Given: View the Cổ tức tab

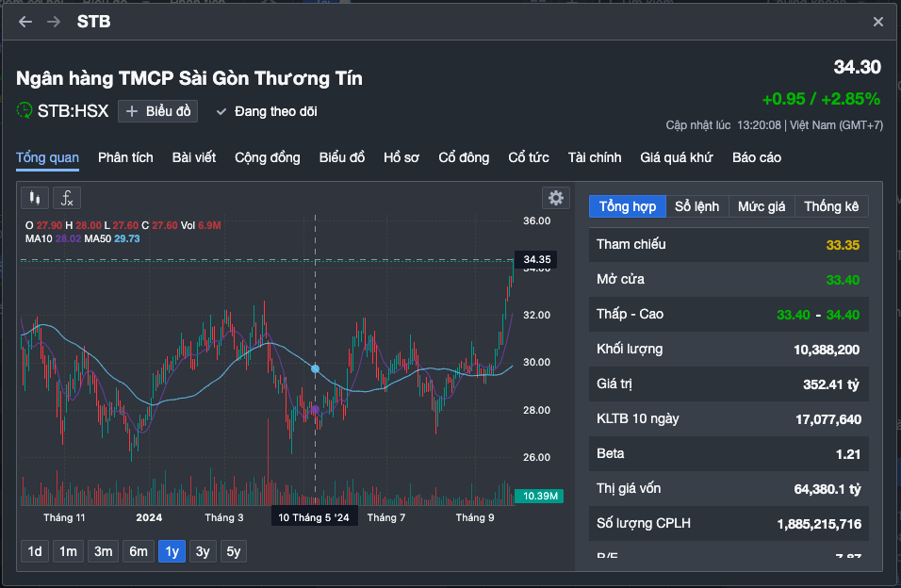Looking at the screenshot, I should coord(528,157).
